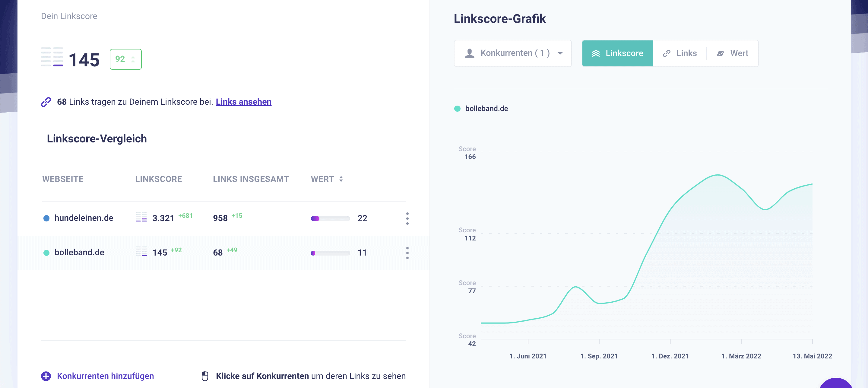Click the 13. Mai 2022 axis label

coord(812,356)
